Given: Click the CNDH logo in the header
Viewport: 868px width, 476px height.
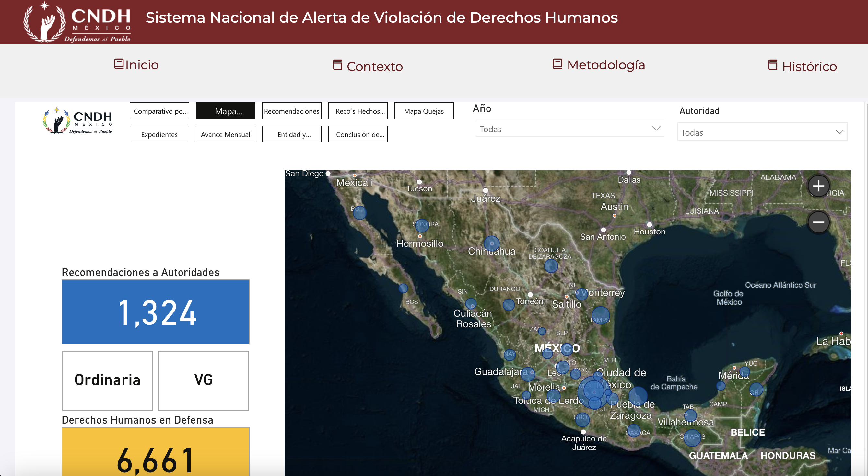Looking at the screenshot, I should tap(77, 22).
